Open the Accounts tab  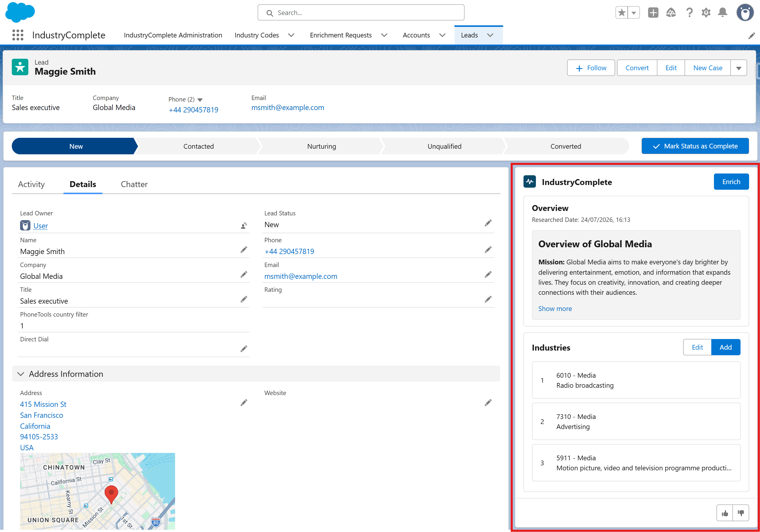coord(416,35)
